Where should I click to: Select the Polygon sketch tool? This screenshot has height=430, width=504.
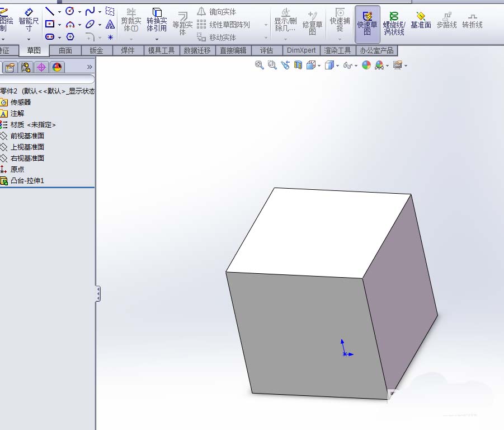point(70,36)
